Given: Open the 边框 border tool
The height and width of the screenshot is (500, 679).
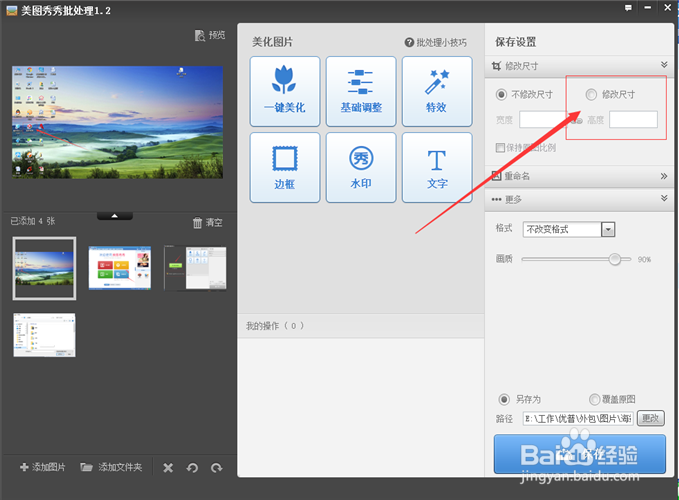Looking at the screenshot, I should click(285, 168).
